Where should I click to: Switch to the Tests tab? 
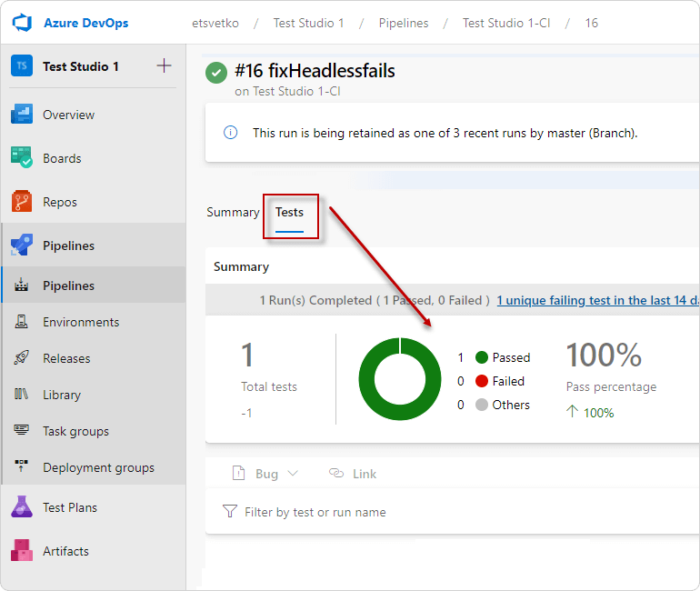[289, 213]
